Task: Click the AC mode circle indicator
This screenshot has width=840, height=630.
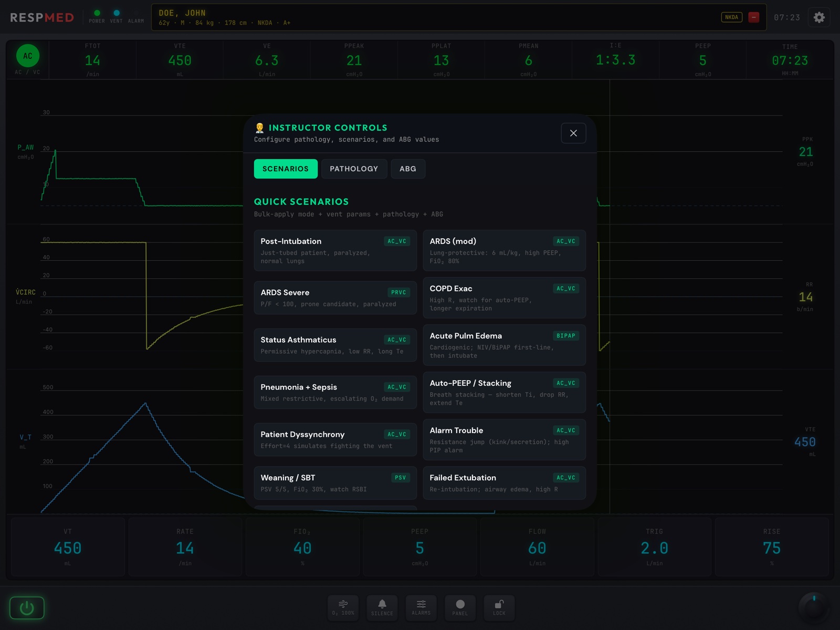Action: click(x=28, y=56)
